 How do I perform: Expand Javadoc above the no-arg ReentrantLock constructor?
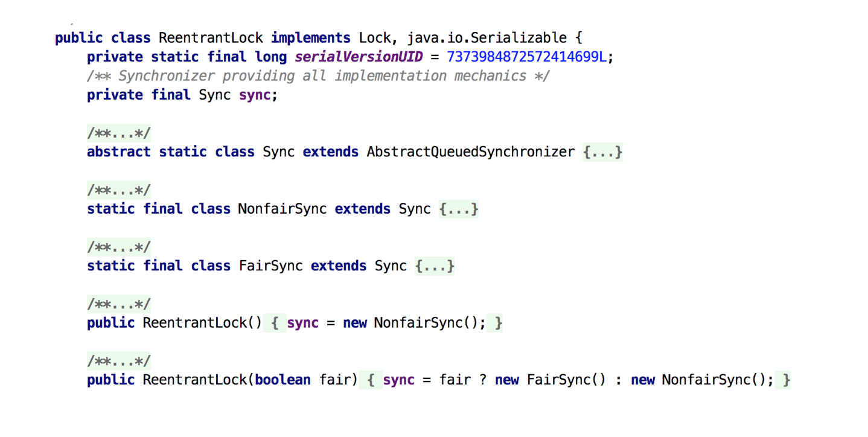pos(118,303)
